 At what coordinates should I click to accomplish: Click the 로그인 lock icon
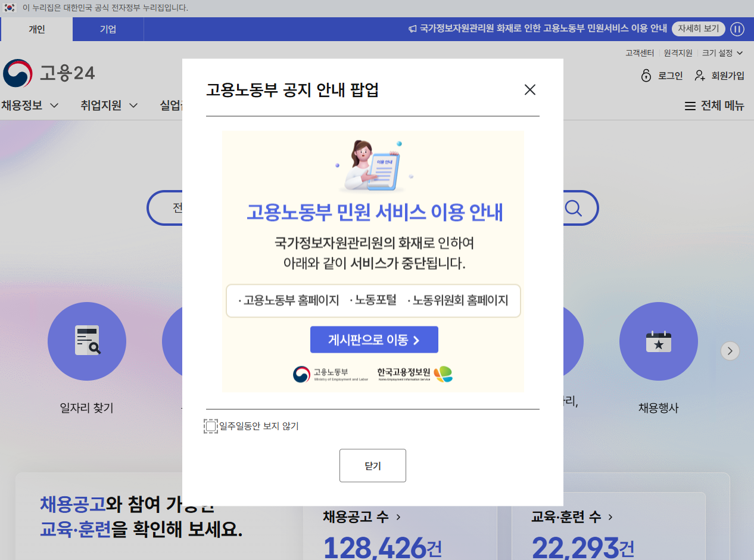tap(646, 76)
